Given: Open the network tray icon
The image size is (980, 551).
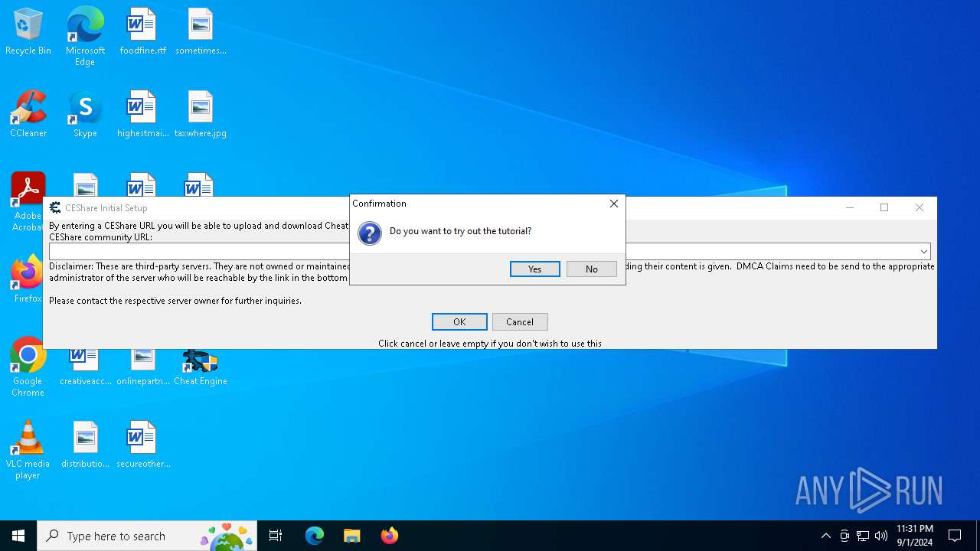Looking at the screenshot, I should (x=863, y=536).
